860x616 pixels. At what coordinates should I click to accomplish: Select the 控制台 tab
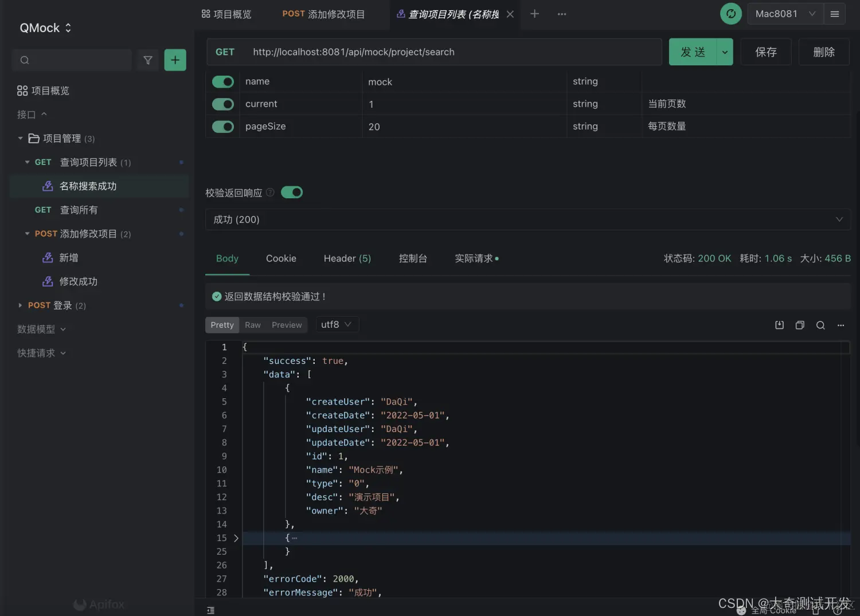pyautogui.click(x=413, y=258)
